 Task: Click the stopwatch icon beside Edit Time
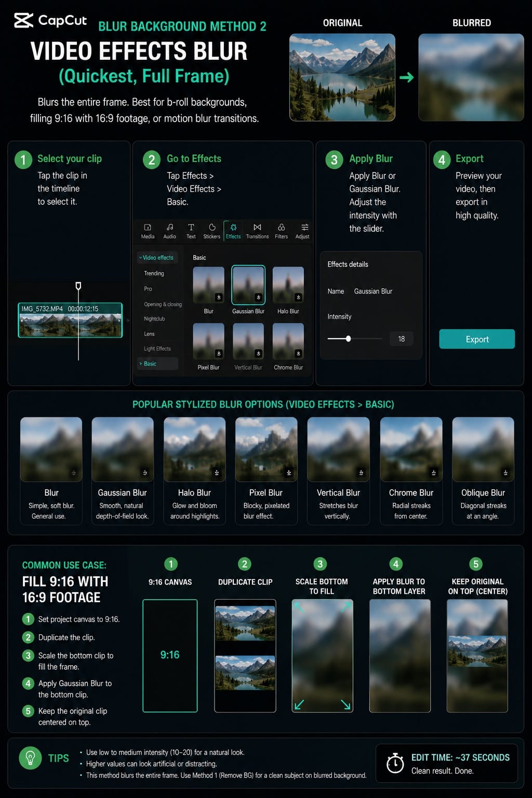(x=395, y=763)
